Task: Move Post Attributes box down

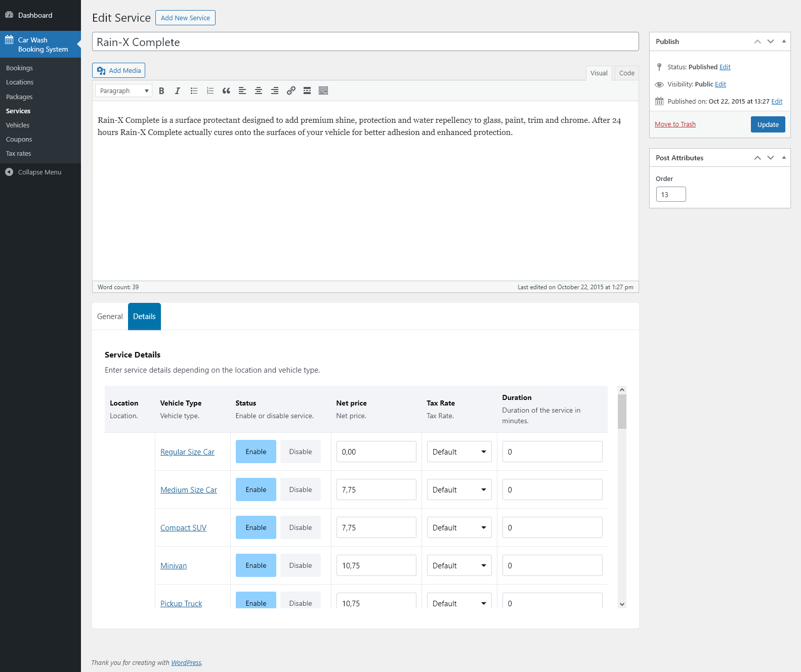Action: click(771, 158)
